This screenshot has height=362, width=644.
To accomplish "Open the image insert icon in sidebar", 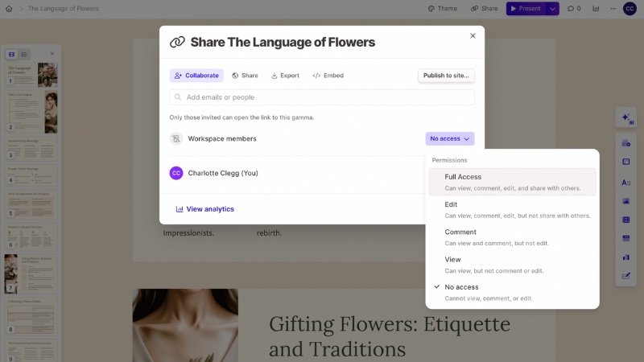I will [626, 200].
